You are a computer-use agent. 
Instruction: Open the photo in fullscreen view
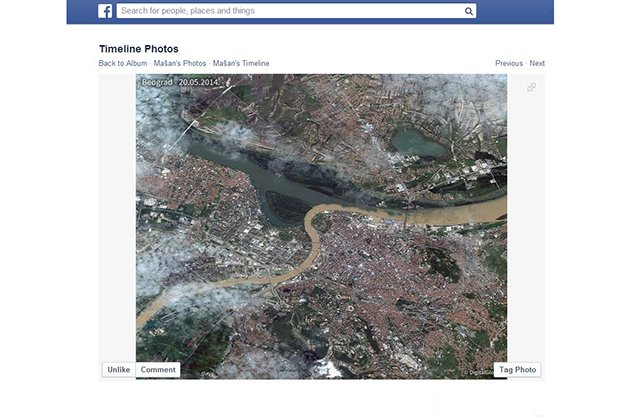coord(531,87)
